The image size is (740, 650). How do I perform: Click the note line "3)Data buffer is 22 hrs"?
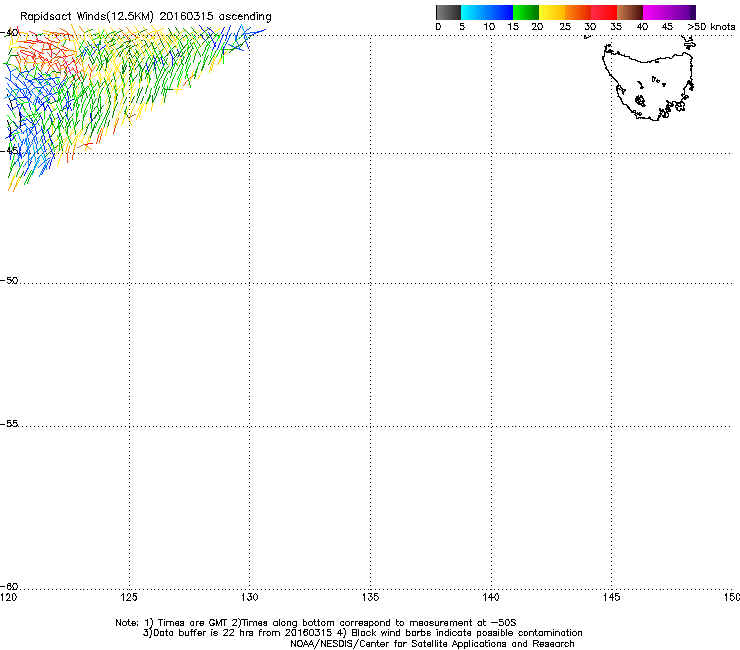coord(362,633)
